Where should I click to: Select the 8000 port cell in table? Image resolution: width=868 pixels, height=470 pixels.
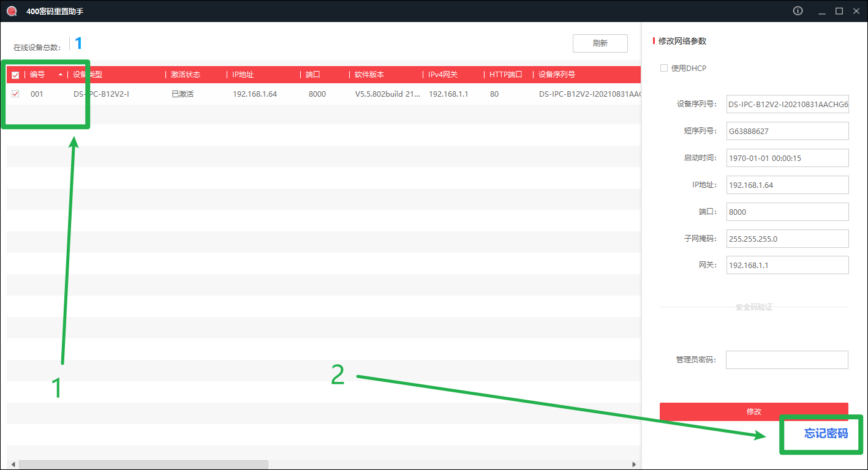click(x=317, y=94)
